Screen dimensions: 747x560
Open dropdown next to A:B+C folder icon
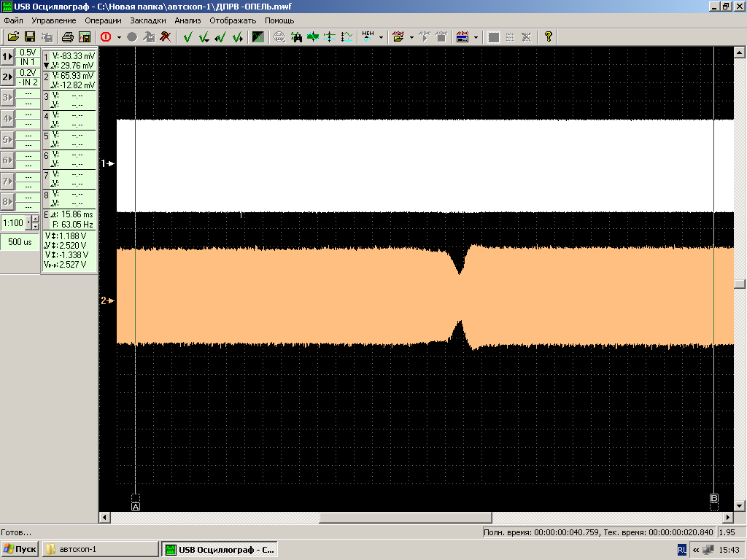pos(411,37)
